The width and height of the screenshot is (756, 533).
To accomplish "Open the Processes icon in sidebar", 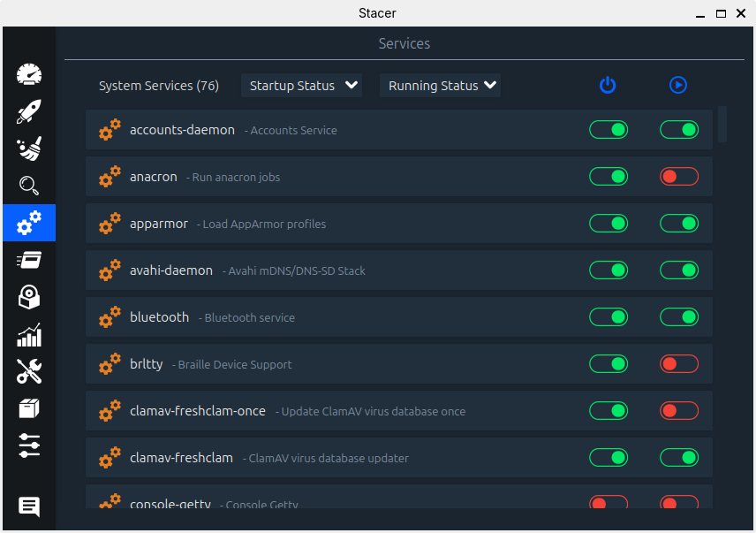I will coord(29,260).
